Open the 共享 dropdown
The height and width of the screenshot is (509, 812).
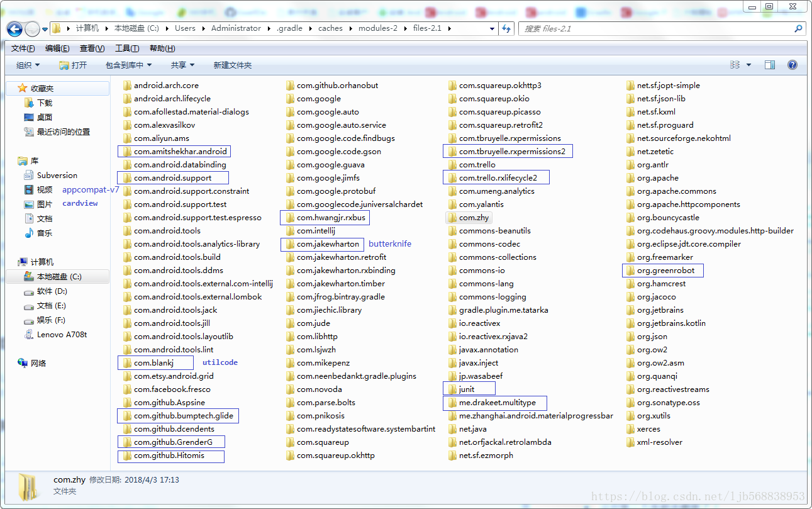pyautogui.click(x=182, y=65)
